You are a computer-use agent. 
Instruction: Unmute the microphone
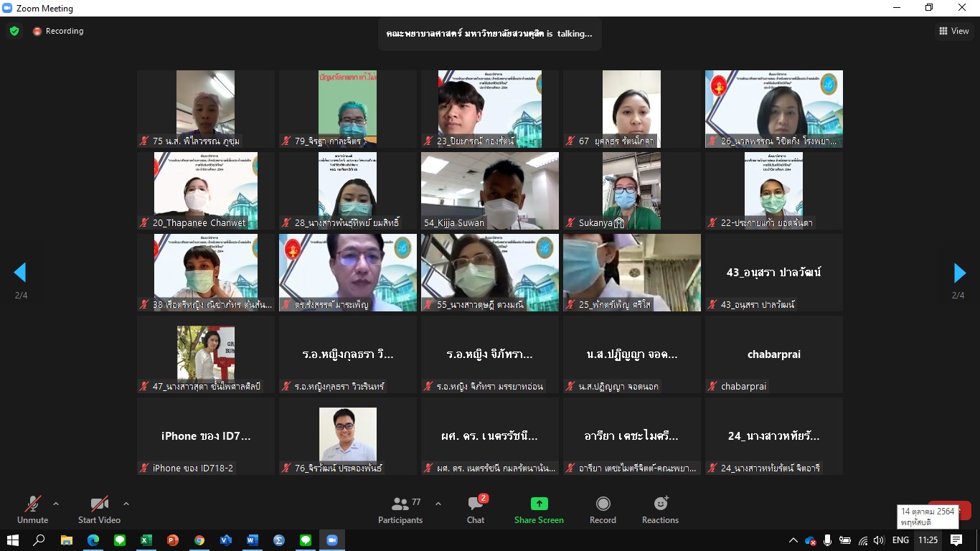click(x=32, y=510)
